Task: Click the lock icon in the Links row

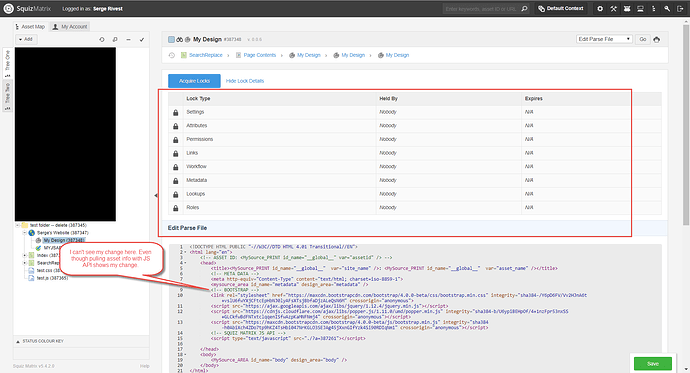Action: [176, 154]
